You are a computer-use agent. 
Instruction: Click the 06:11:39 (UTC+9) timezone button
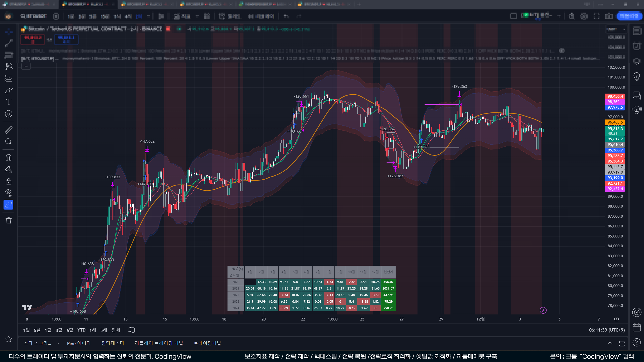click(x=607, y=330)
